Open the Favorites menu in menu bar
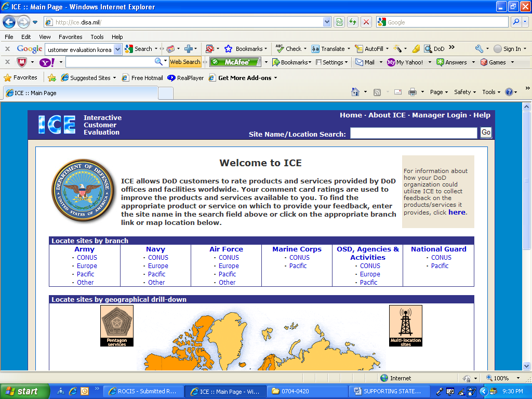 point(70,37)
